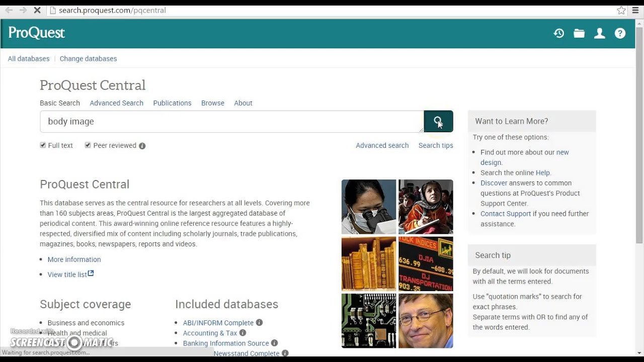Click the new design link
The height and width of the screenshot is (362, 644).
coord(525,157)
